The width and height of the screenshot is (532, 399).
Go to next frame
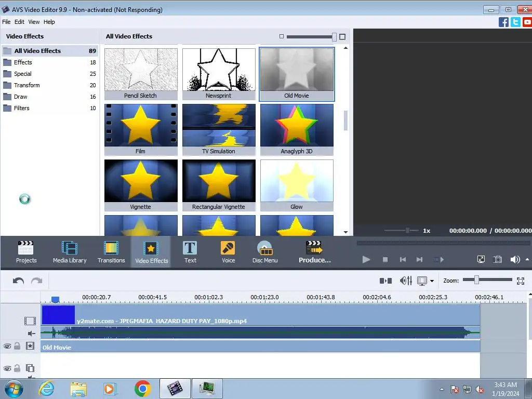click(x=419, y=260)
